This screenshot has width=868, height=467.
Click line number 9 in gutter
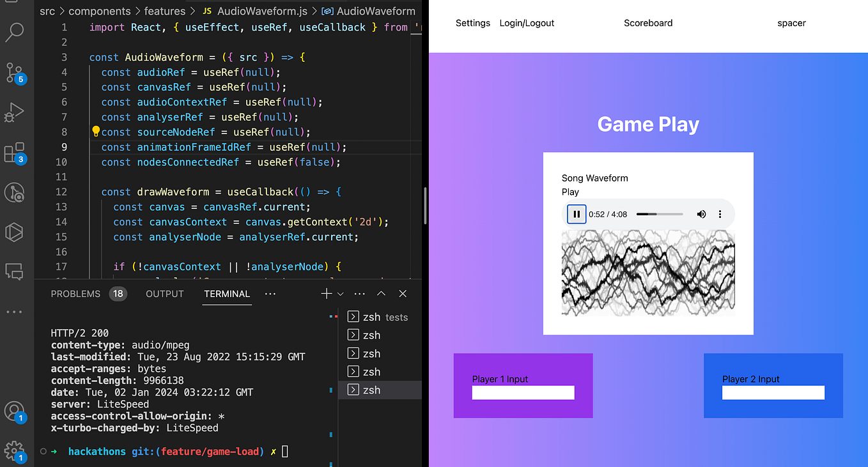pos(64,147)
